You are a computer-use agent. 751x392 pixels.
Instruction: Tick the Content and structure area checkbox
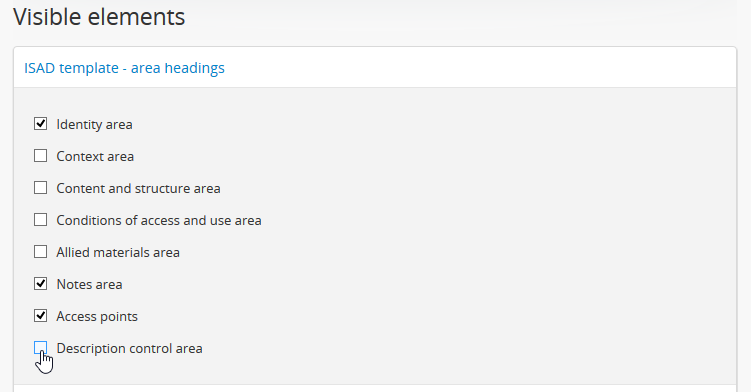point(41,188)
